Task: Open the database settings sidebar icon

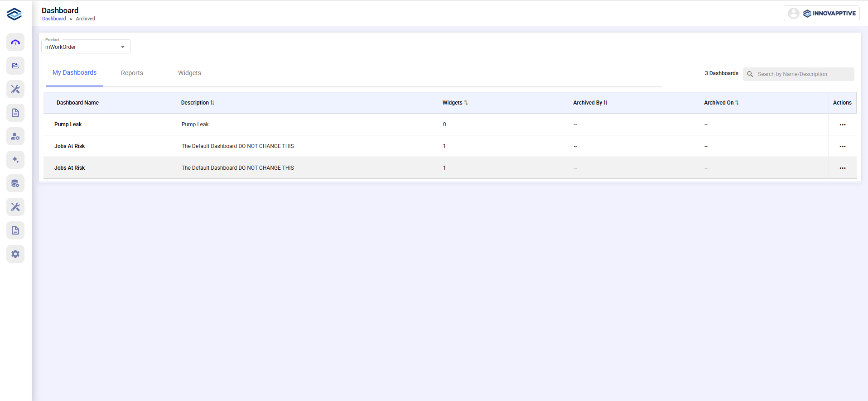Action: [x=15, y=183]
